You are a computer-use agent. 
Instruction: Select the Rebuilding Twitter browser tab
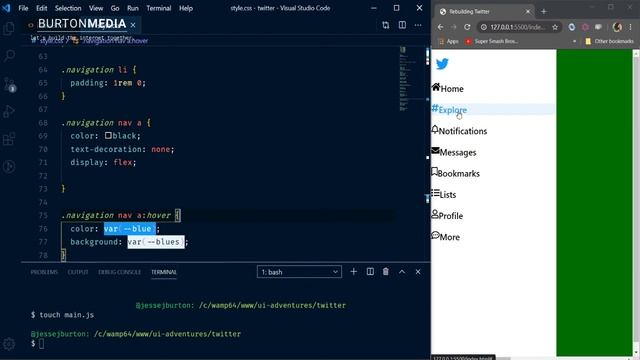click(x=484, y=11)
